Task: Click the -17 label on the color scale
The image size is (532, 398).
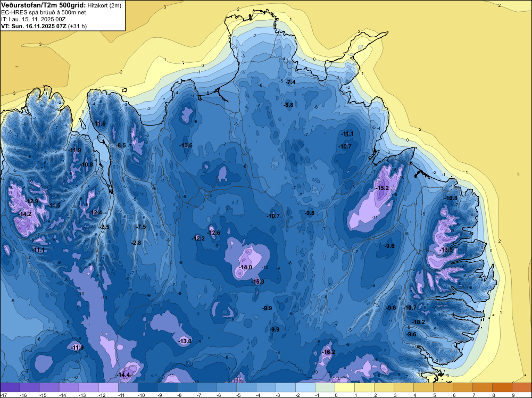Action: [4, 395]
